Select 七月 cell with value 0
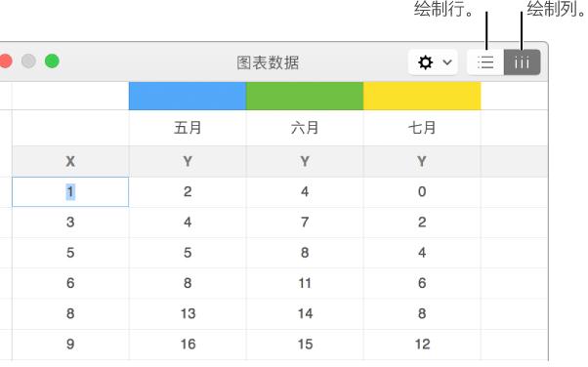This screenshot has height=367, width=588. click(x=422, y=192)
